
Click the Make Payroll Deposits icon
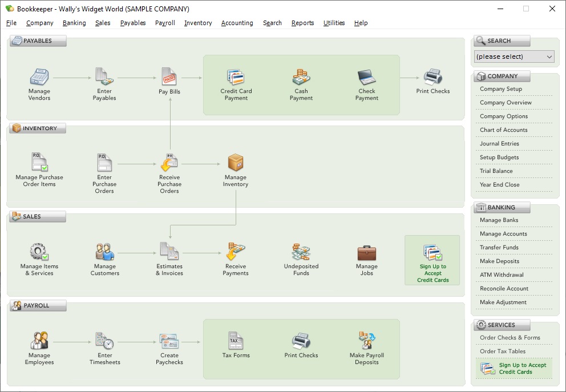point(366,341)
